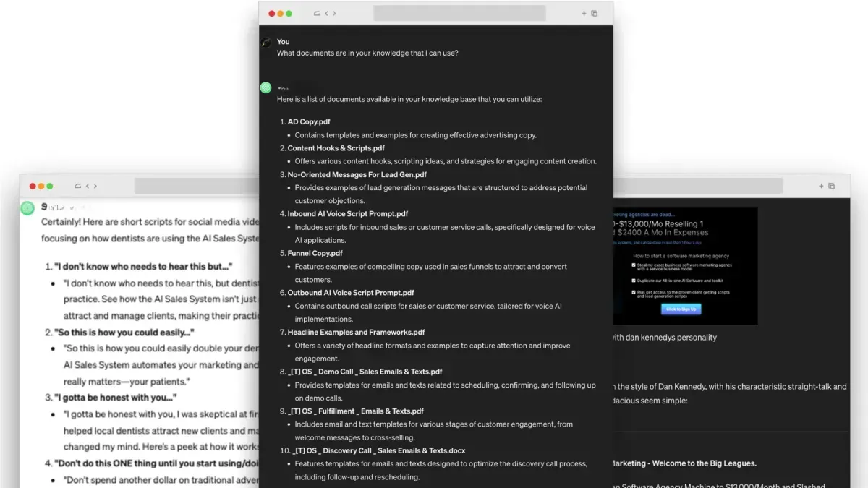Close the left browser window with red button
This screenshot has width=868, height=488.
pos(33,186)
